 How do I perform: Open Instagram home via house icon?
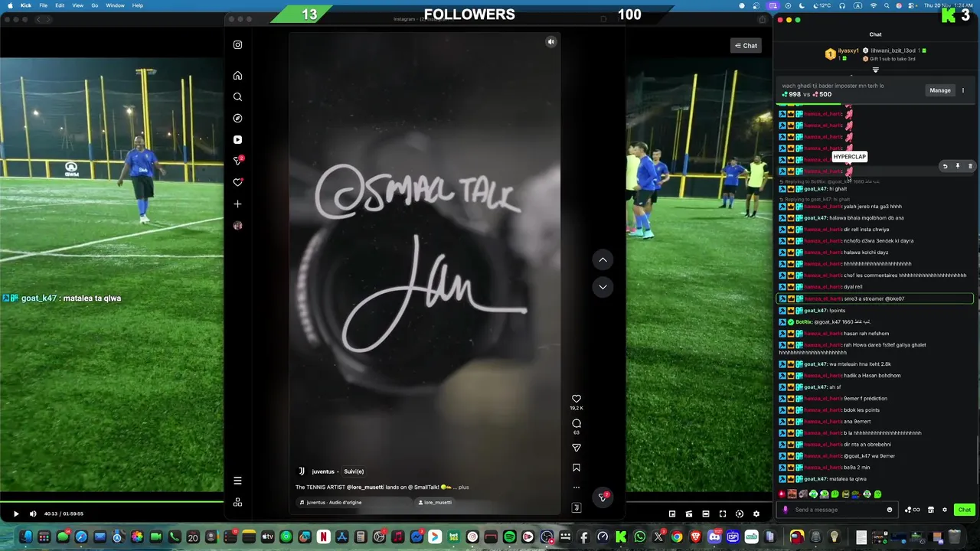coord(237,76)
